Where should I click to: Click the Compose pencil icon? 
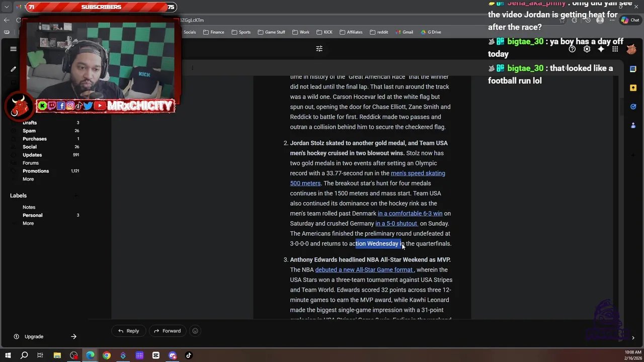(x=14, y=69)
